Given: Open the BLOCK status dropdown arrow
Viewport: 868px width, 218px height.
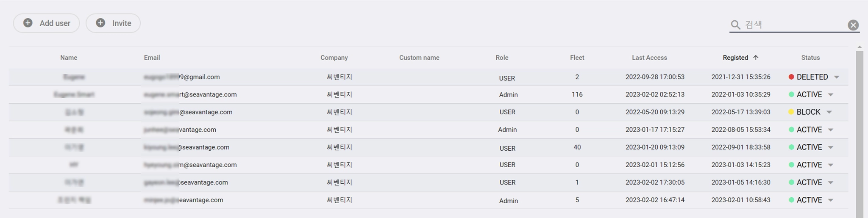Looking at the screenshot, I should (x=829, y=112).
